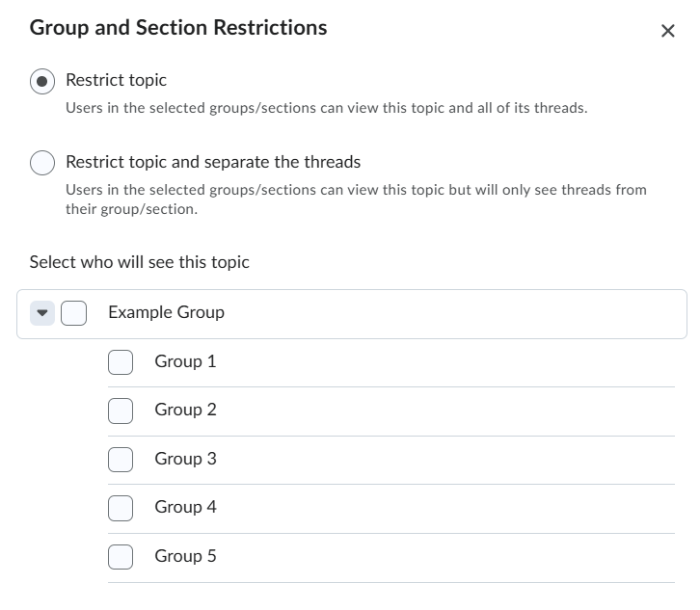The height and width of the screenshot is (610, 700).
Task: Toggle the Group 3 checkbox
Action: point(121,460)
